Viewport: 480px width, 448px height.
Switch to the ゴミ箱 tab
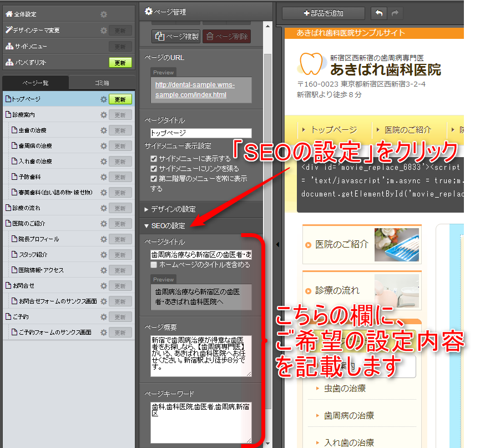[102, 83]
